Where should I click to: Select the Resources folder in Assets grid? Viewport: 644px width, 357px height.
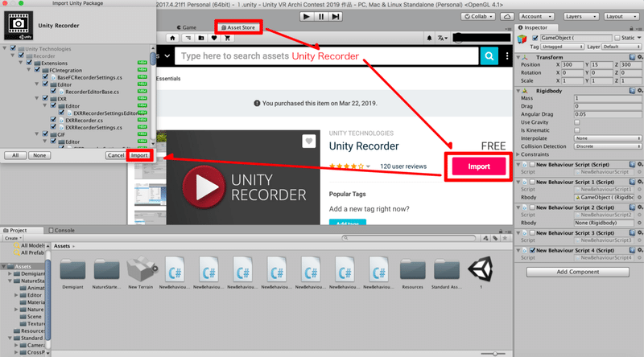click(413, 273)
